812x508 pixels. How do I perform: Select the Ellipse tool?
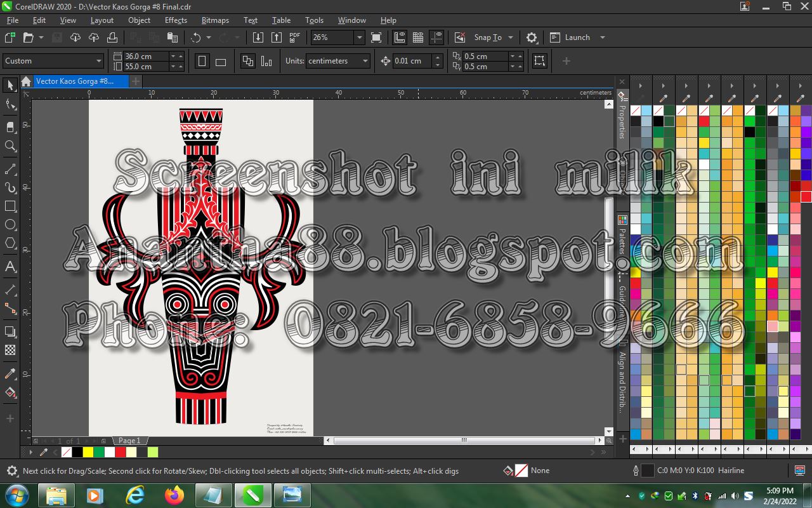(10, 225)
